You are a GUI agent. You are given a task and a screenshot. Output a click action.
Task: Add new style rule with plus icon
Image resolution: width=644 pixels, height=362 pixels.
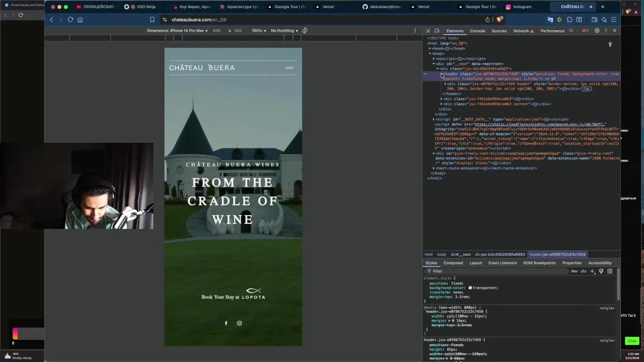pyautogui.click(x=592, y=271)
